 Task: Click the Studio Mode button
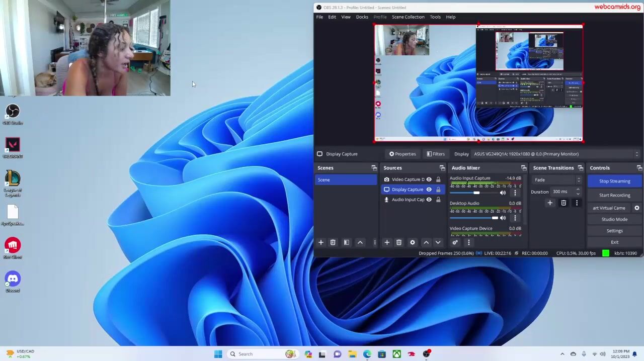[x=614, y=219]
